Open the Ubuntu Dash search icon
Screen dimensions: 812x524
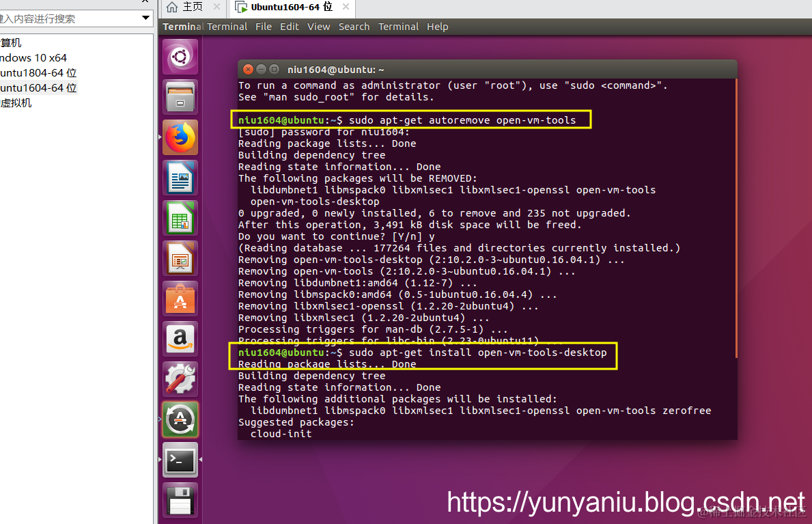(180, 56)
